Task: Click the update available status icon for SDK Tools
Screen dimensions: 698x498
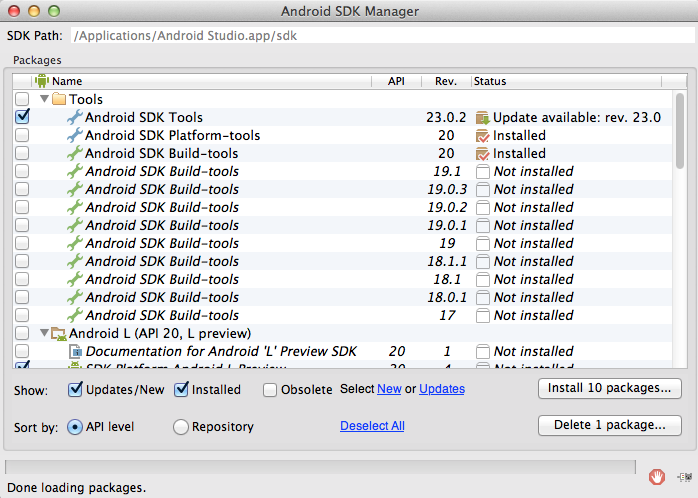Action: pyautogui.click(x=483, y=118)
